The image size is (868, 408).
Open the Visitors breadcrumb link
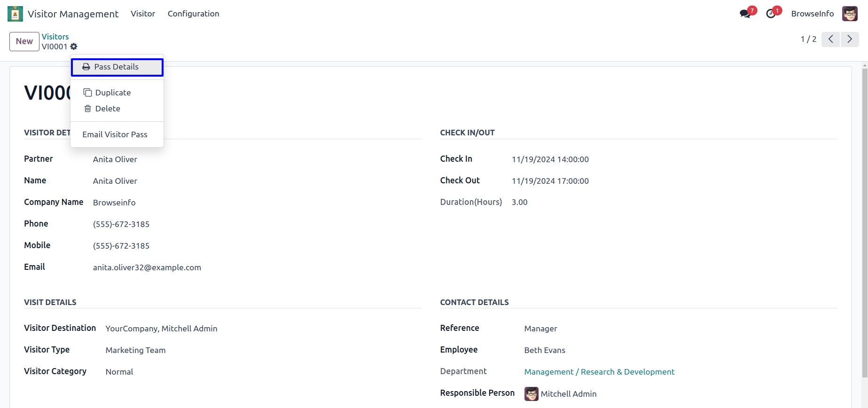click(55, 37)
